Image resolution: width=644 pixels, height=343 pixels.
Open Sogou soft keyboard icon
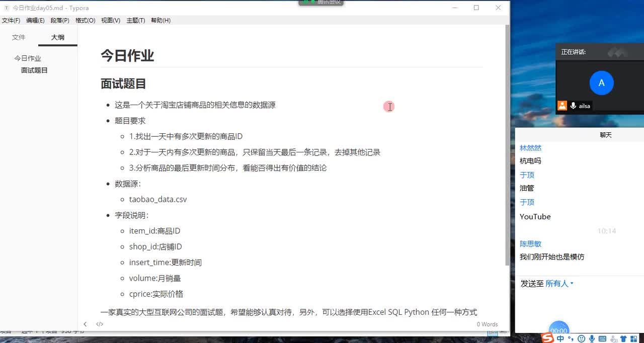click(602, 339)
